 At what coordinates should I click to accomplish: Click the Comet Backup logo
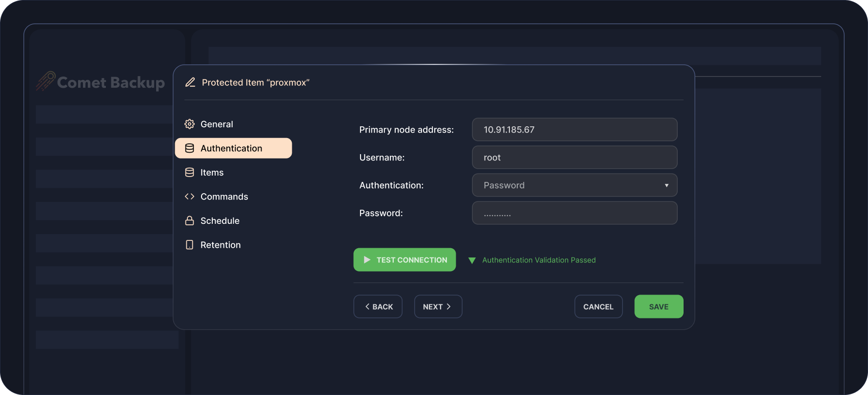click(x=101, y=82)
